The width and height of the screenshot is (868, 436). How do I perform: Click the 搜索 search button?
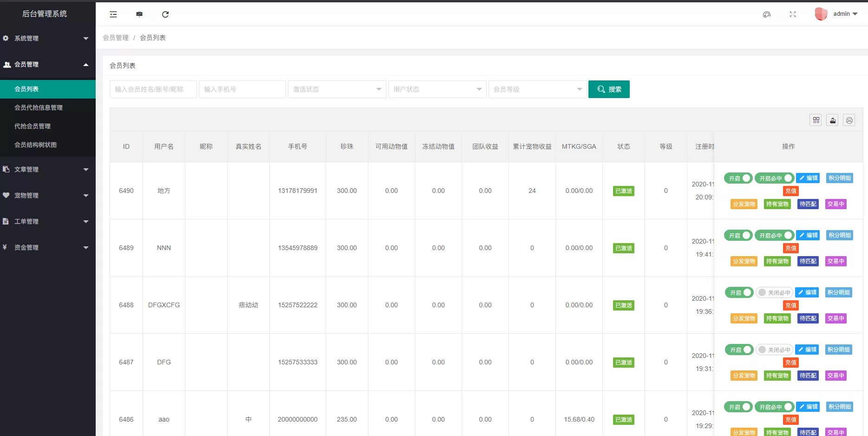coord(609,89)
